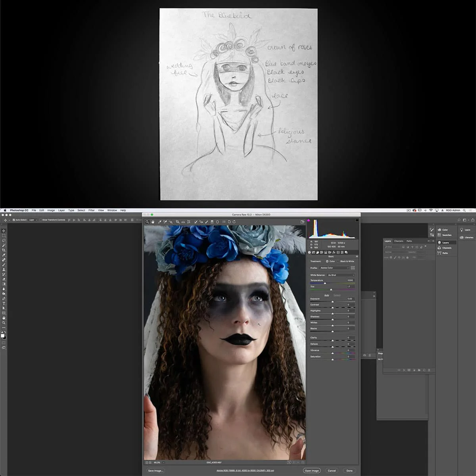Image resolution: width=476 pixels, height=476 pixels.
Task: Click the Save Image button
Action: [x=155, y=470]
